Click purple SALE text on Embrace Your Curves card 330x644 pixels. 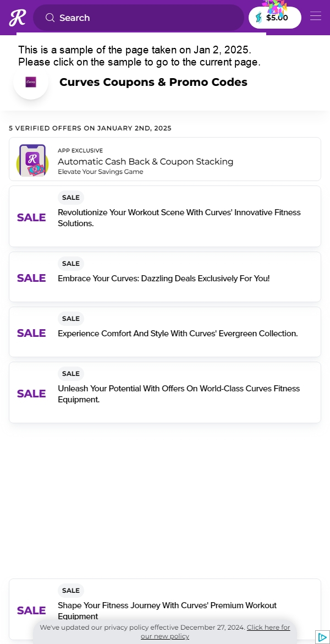31,278
